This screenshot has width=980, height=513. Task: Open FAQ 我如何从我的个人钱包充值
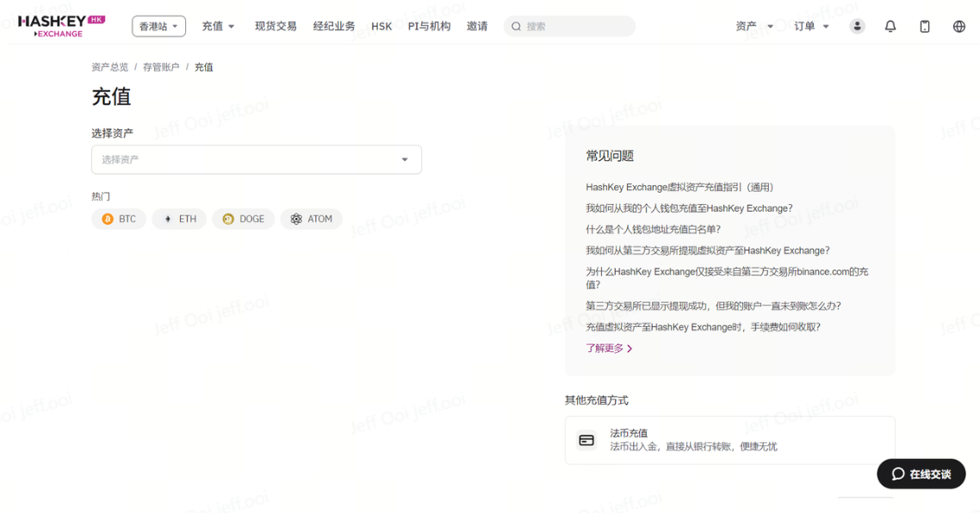(689, 208)
